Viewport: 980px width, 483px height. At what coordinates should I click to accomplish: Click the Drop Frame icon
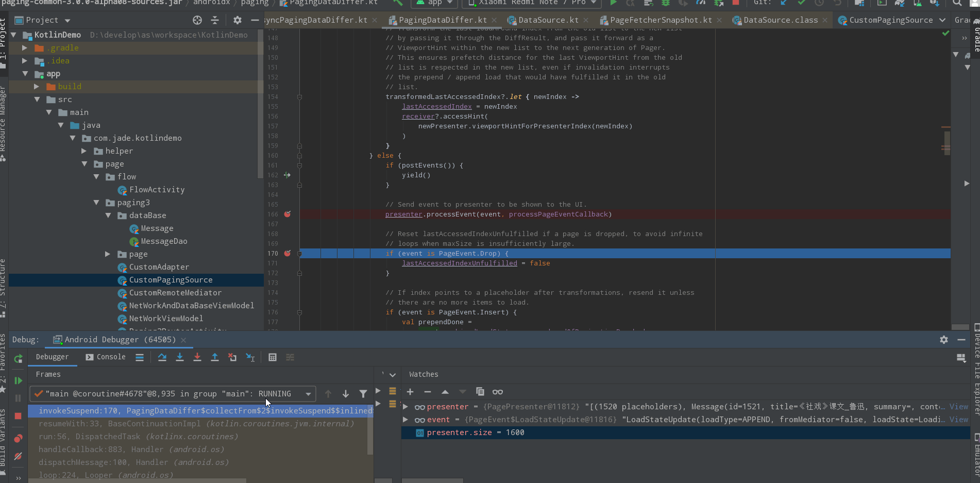click(x=232, y=357)
